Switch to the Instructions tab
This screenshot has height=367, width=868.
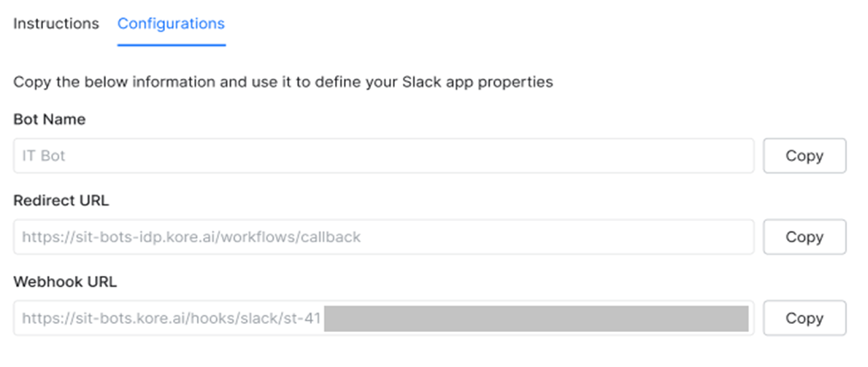pos(56,23)
